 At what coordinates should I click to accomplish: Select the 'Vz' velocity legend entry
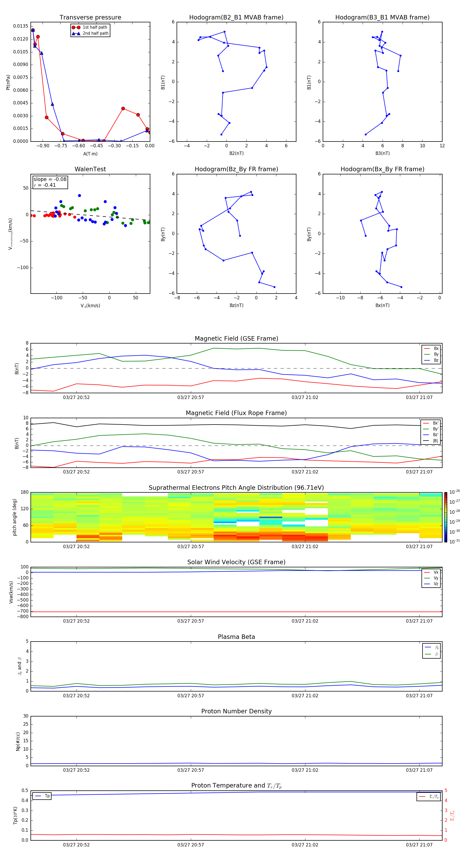[x=431, y=584]
